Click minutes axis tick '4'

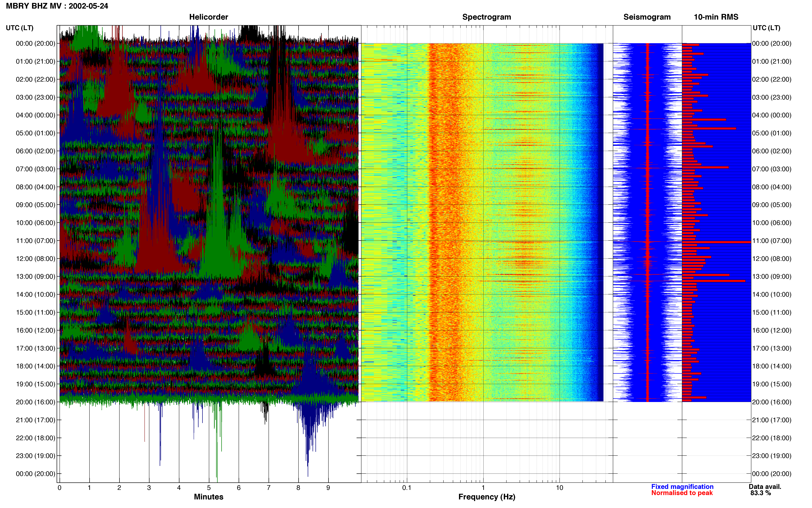[179, 488]
